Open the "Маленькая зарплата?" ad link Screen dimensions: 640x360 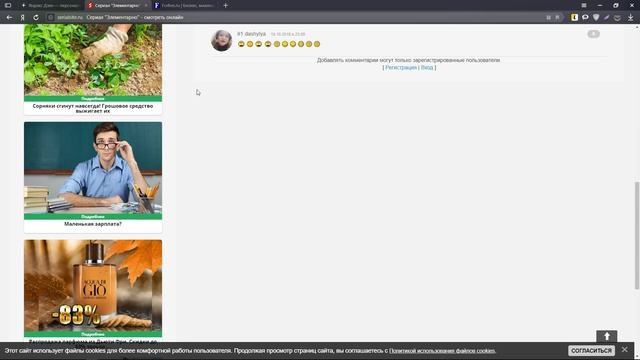coord(93,224)
